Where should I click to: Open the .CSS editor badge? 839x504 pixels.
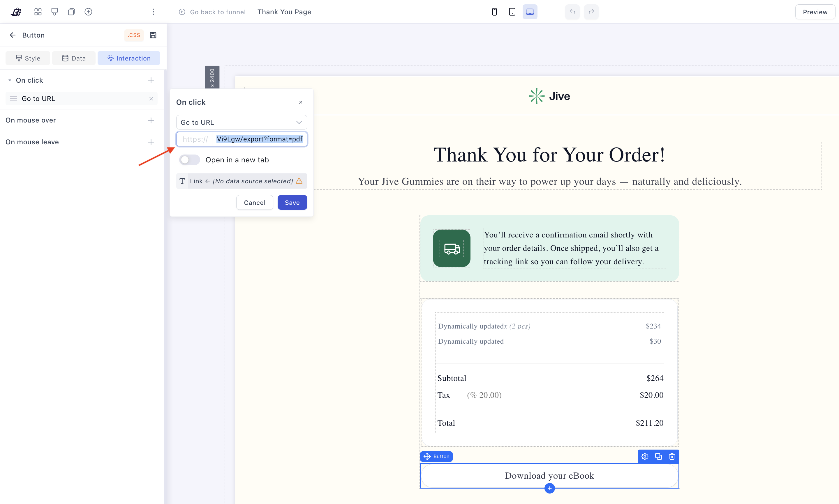tap(134, 35)
